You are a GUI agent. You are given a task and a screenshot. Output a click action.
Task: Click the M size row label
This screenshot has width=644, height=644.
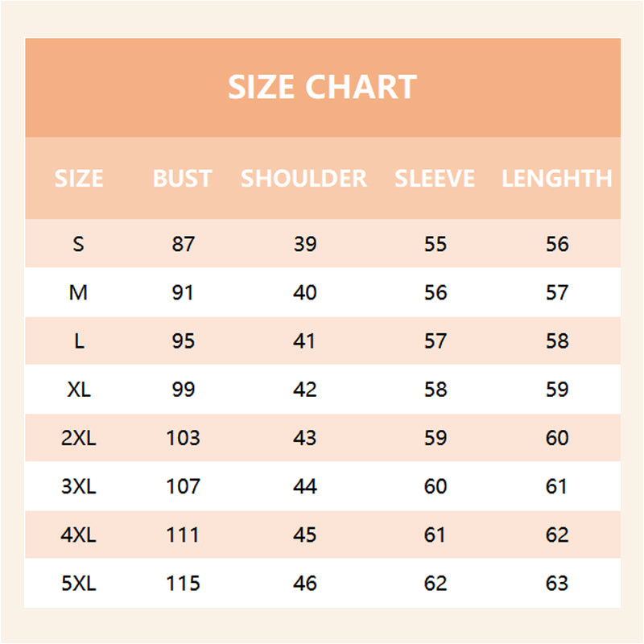point(78,292)
